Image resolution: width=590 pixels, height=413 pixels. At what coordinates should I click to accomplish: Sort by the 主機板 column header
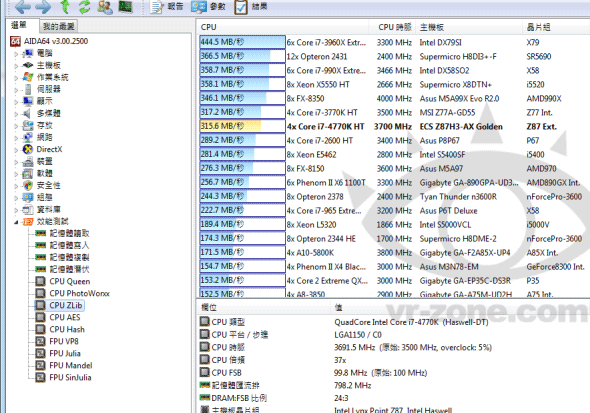(470, 27)
